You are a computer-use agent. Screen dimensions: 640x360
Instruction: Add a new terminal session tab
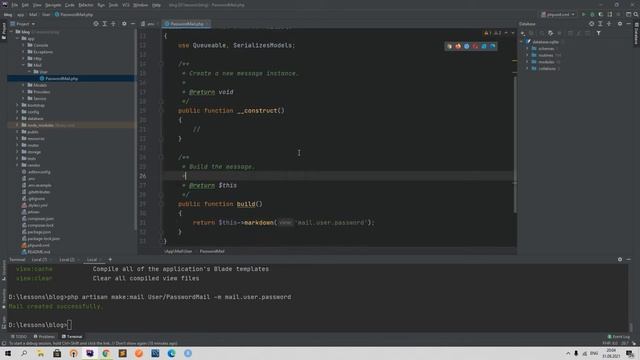(x=110, y=260)
